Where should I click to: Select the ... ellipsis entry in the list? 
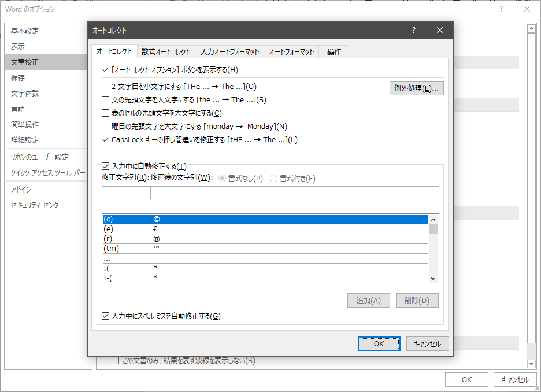click(x=265, y=258)
